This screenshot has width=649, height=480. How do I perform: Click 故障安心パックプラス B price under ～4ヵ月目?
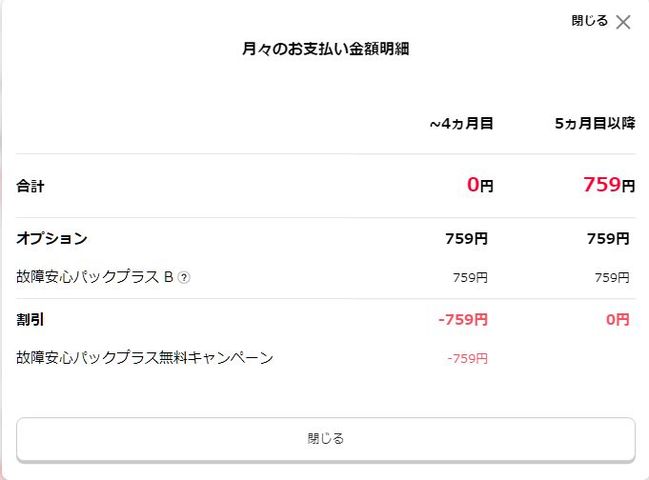[470, 277]
